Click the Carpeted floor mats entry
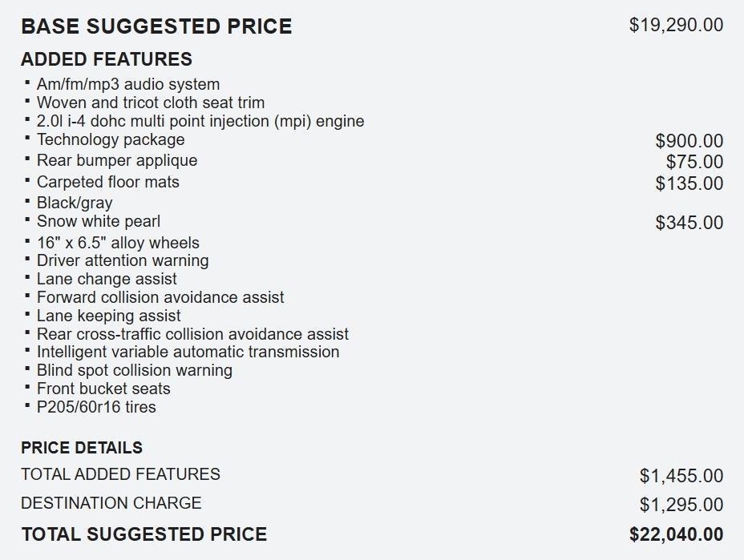The height and width of the screenshot is (560, 744). [x=108, y=182]
